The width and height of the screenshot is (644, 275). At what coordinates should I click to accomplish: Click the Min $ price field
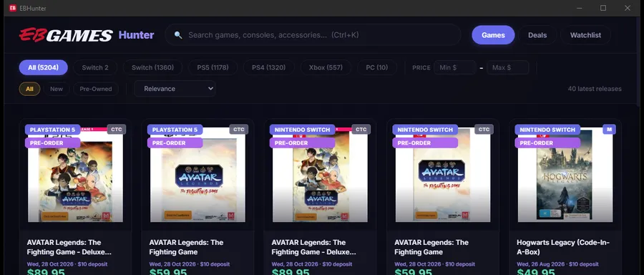pyautogui.click(x=454, y=67)
